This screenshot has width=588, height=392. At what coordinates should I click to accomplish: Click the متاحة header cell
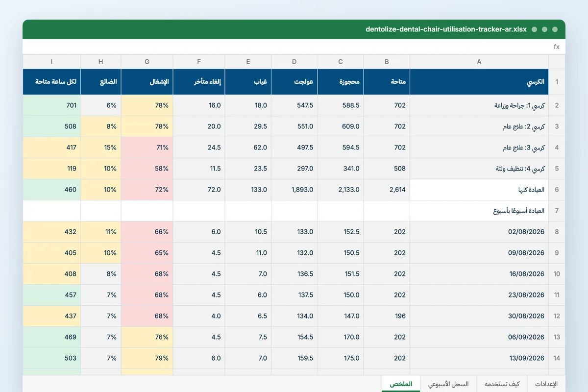click(387, 82)
